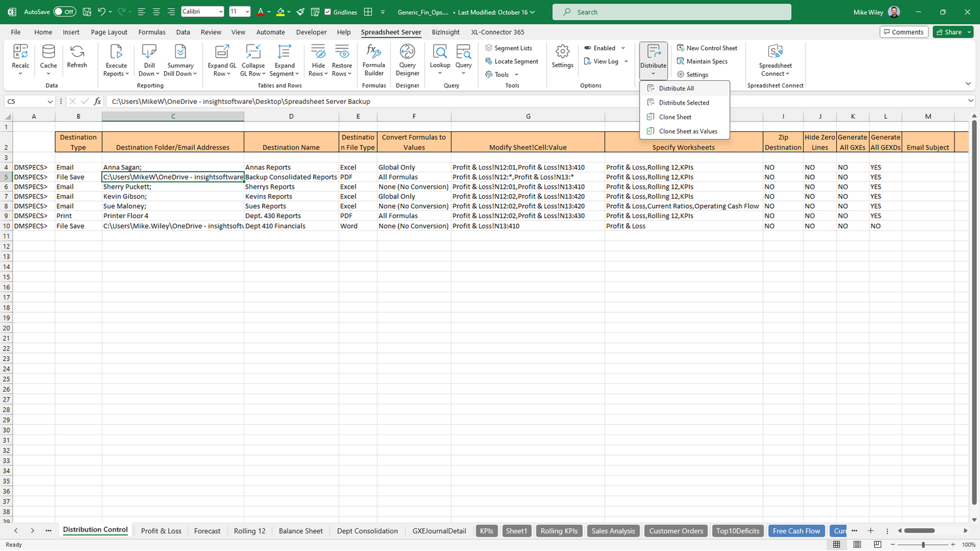This screenshot has height=551, width=980.
Task: Open the Comments panel
Action: [904, 31]
